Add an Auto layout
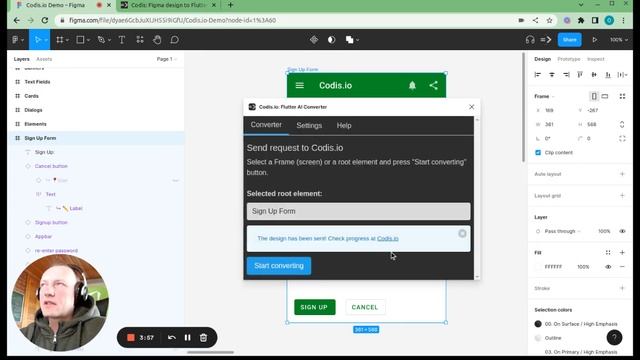 pyautogui.click(x=622, y=174)
